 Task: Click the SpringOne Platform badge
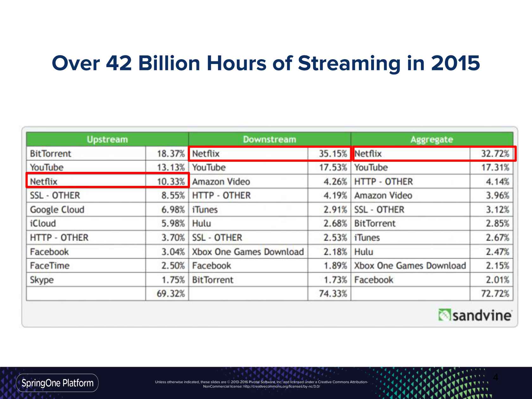tap(57, 383)
